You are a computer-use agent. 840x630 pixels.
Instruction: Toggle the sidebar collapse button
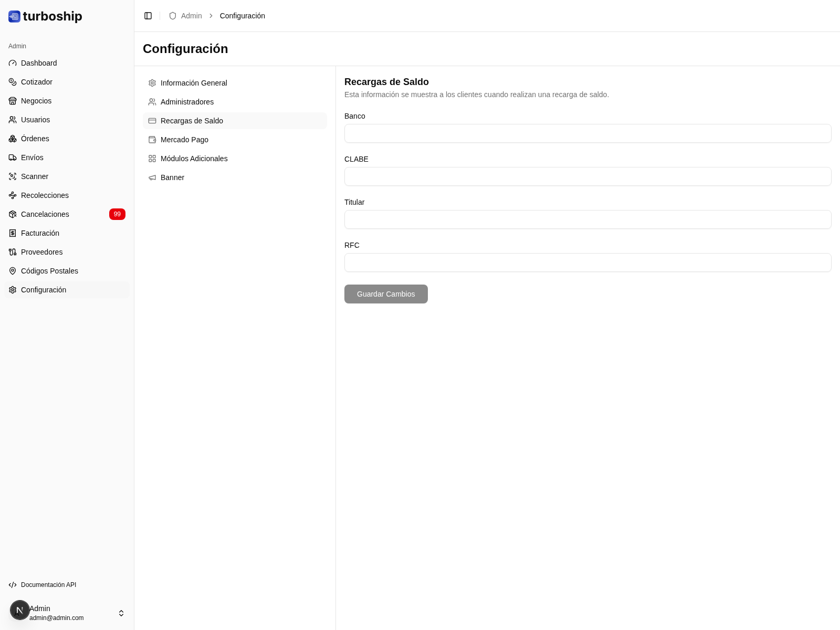(148, 16)
